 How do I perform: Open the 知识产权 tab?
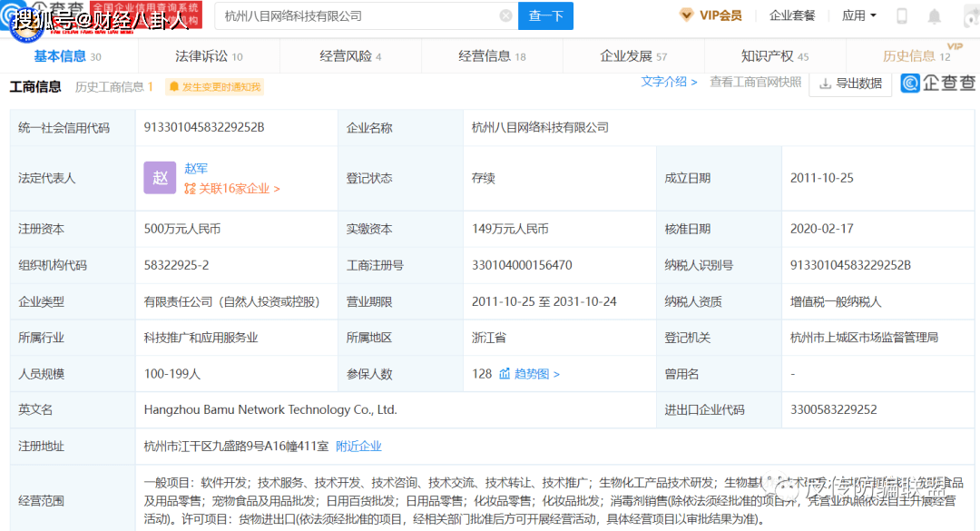pyautogui.click(x=774, y=56)
